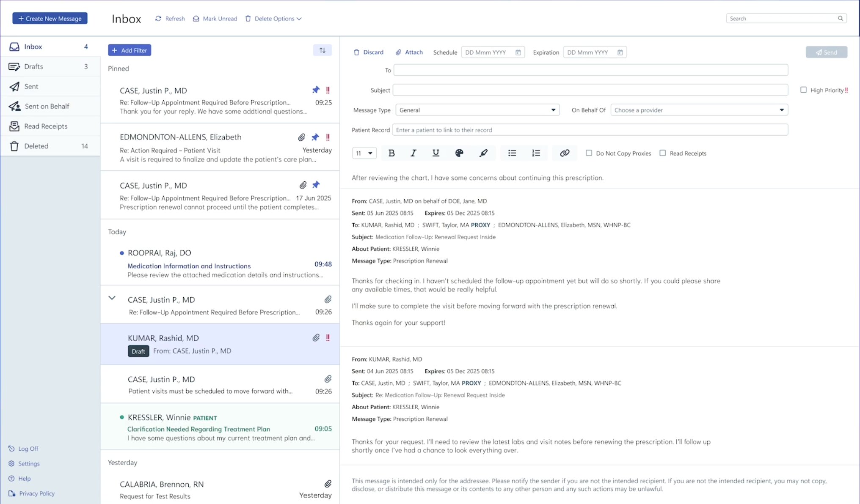Click the Create New Message button
The width and height of the screenshot is (860, 504).
[50, 19]
